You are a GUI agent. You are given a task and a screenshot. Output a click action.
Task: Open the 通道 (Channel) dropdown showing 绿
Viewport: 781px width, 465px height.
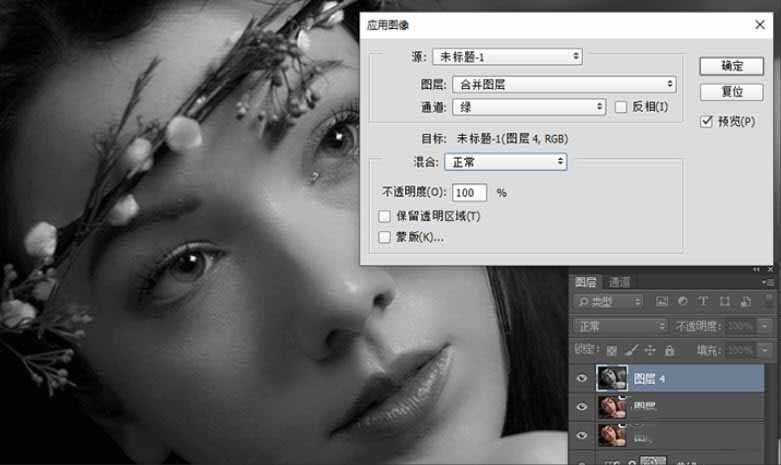529,107
